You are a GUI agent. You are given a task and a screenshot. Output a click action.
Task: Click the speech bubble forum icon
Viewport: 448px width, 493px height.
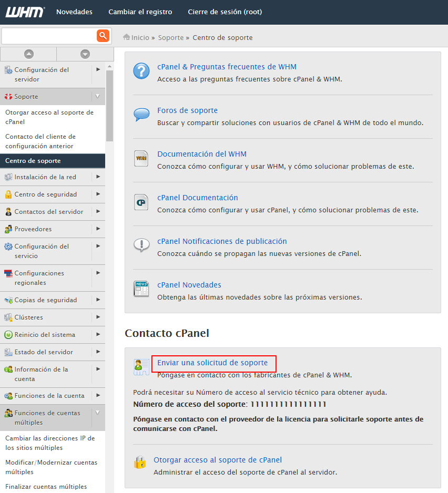[141, 115]
